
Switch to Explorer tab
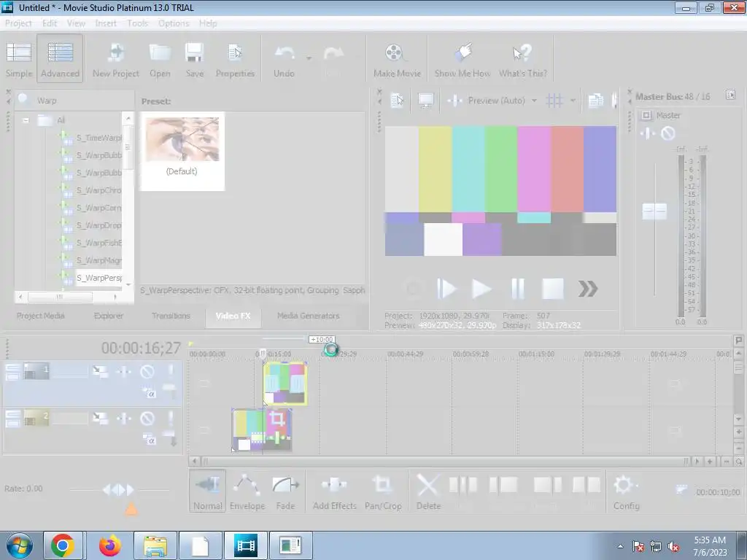(x=109, y=316)
